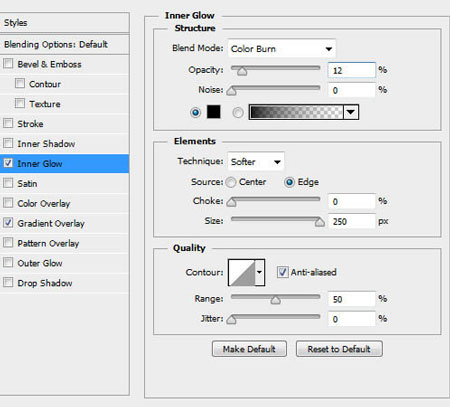Enable the Bevel & Emboss checkbox
This screenshot has height=407, width=450.
(x=8, y=64)
